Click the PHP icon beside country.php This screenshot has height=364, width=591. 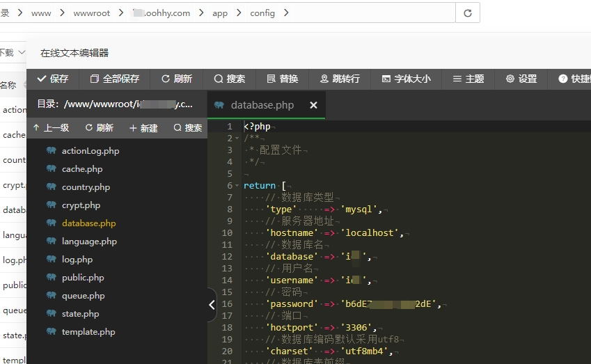coord(52,187)
